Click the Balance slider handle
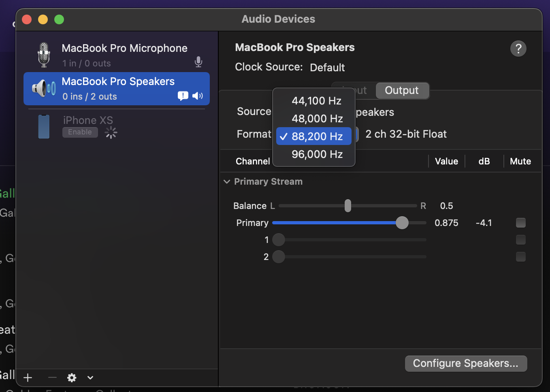 pos(348,206)
